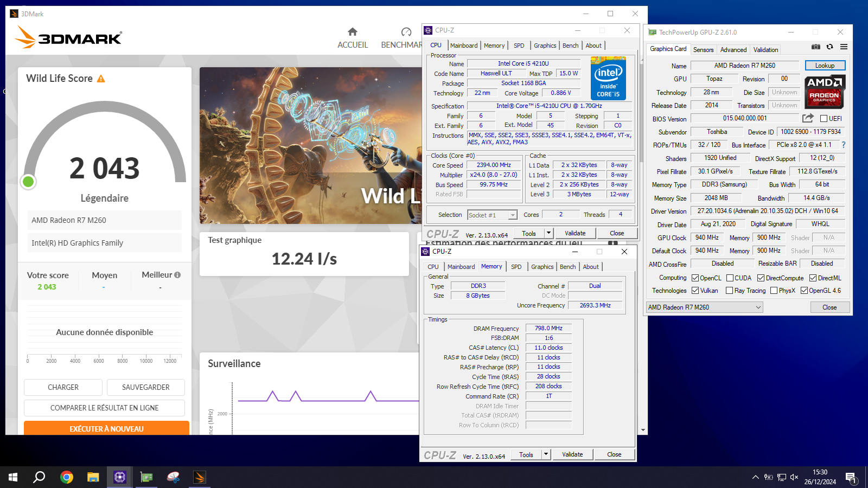The image size is (868, 488).
Task: Launch Google Chrome from the taskbar
Action: pyautogui.click(x=67, y=477)
